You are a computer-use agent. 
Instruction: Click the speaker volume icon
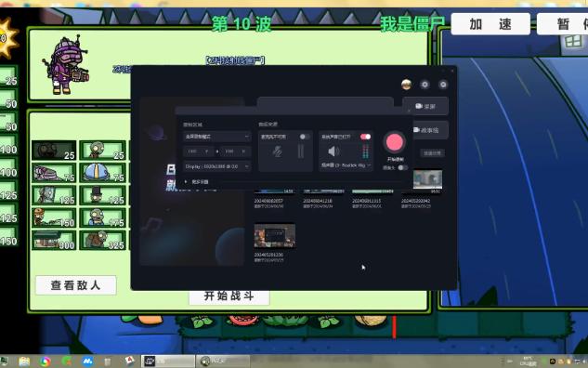tap(333, 151)
